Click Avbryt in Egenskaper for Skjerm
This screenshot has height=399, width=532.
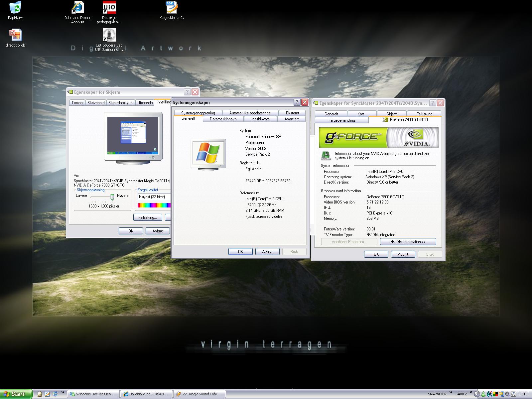coord(158,231)
